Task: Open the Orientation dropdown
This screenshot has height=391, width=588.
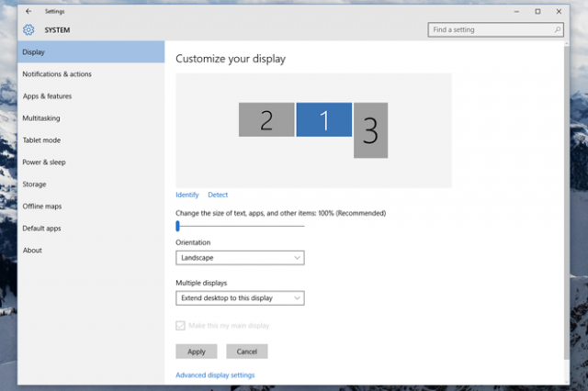Action: pyautogui.click(x=240, y=258)
